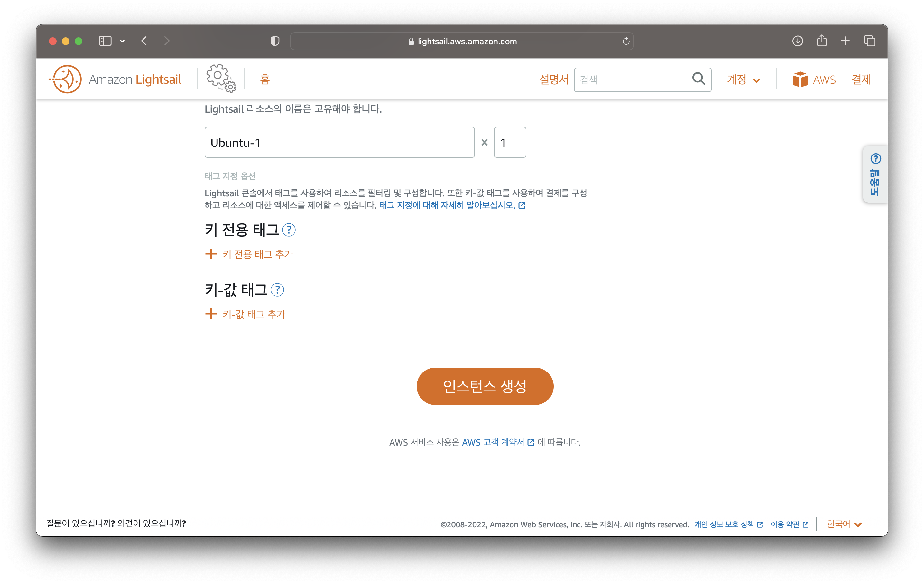Viewport: 924px width, 584px height.
Task: Click the AWS cube icon
Action: point(800,80)
